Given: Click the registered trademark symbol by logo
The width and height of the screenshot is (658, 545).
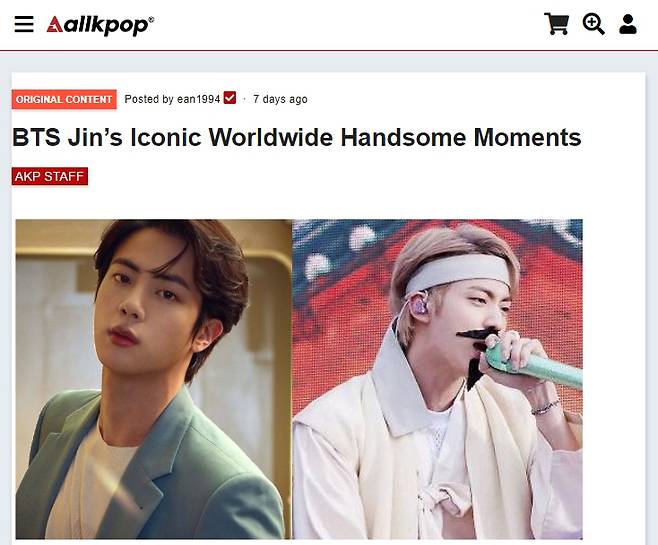Looking at the screenshot, I should coord(151,19).
